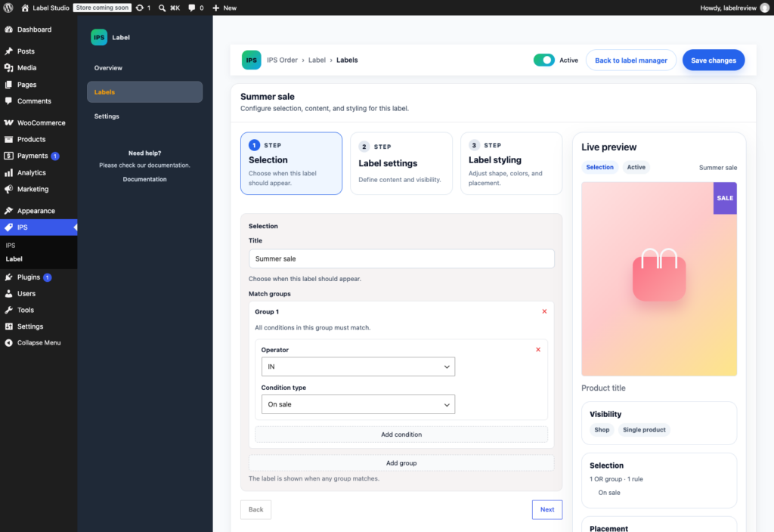Click the IPS logo in breadcrumb header
774x532 pixels.
(x=251, y=60)
